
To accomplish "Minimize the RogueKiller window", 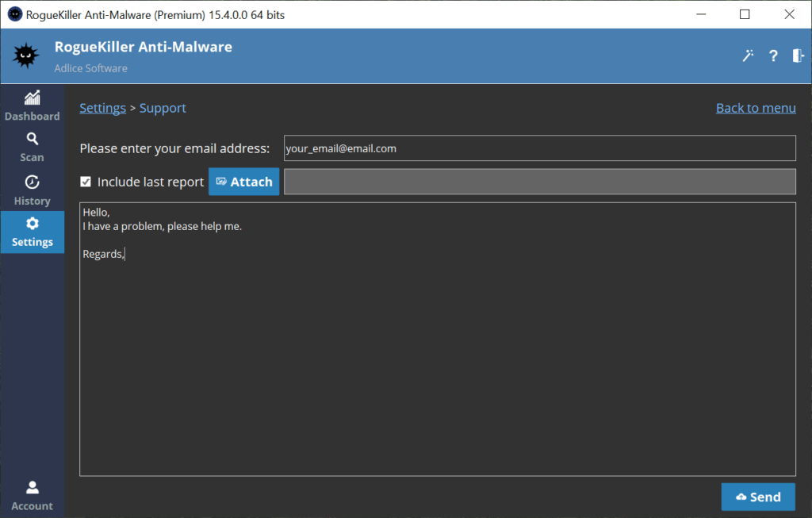I will (699, 14).
